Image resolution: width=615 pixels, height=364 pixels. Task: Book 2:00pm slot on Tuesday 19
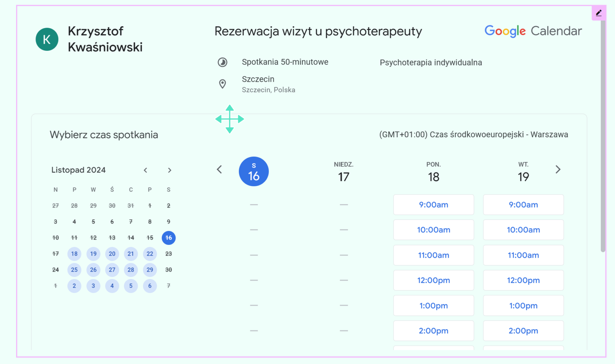[x=523, y=331]
